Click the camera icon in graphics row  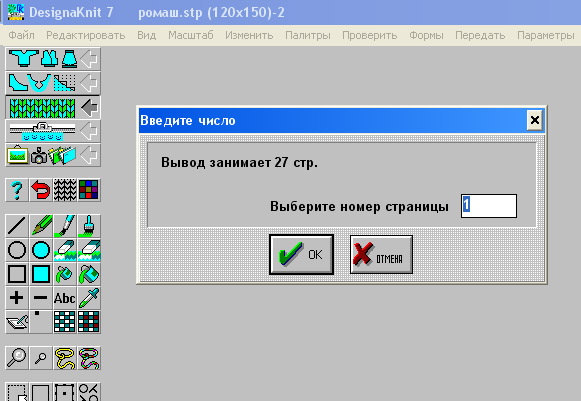click(39, 155)
